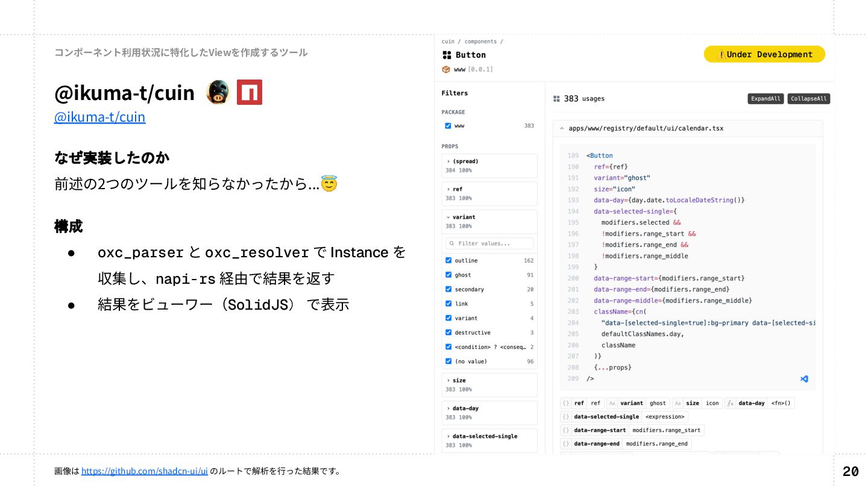Click the PACKAGE section label

click(x=453, y=112)
